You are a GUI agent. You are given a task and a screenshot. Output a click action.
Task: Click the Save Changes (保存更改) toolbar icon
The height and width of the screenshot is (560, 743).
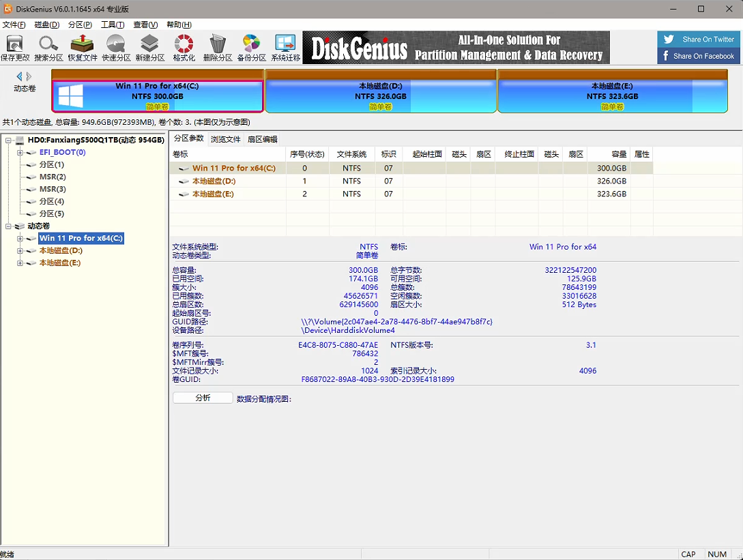click(x=15, y=47)
